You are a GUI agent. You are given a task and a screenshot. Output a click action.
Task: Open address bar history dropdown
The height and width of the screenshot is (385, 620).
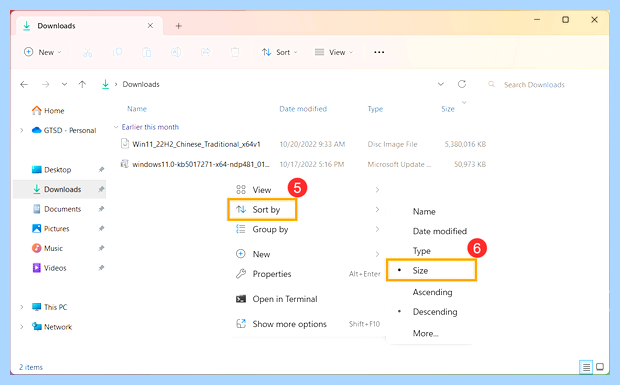[x=440, y=84]
